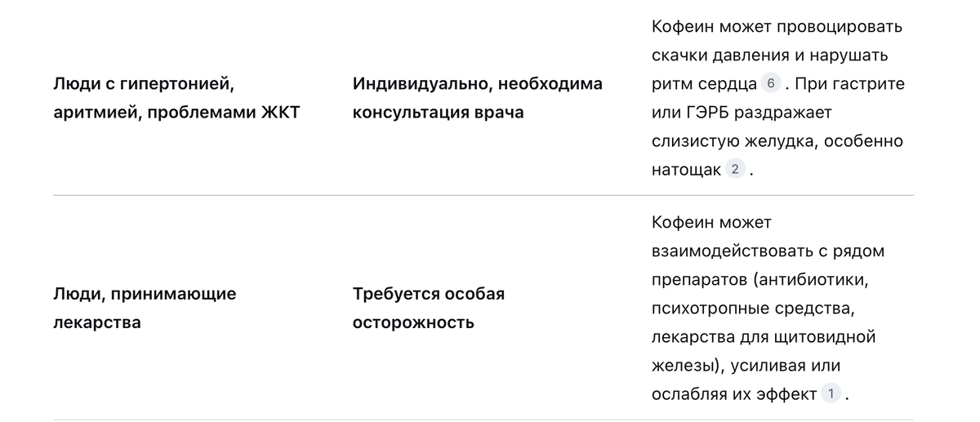Open citation badge 6 after 'ритм сердца'
The height and width of the screenshot is (422, 980).
(x=771, y=84)
